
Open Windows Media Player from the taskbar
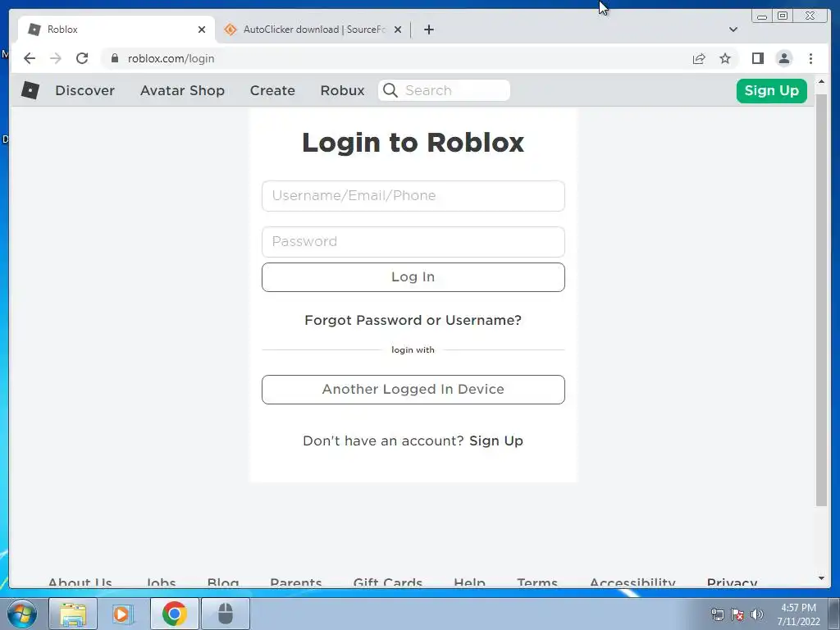[122, 614]
